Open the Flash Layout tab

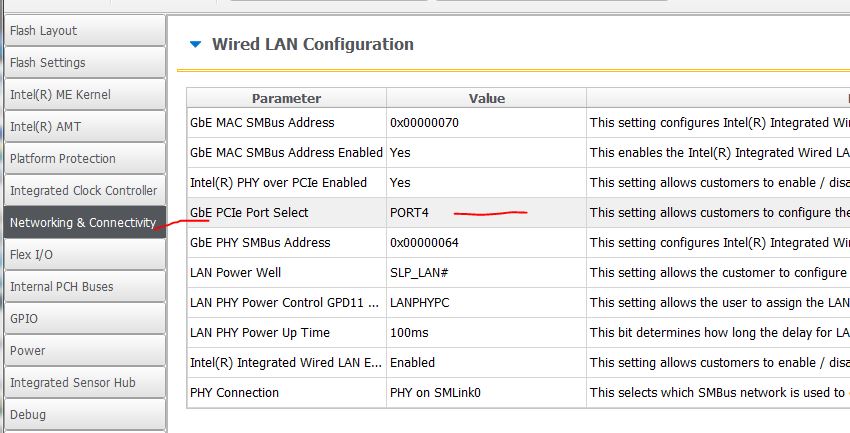click(x=82, y=30)
